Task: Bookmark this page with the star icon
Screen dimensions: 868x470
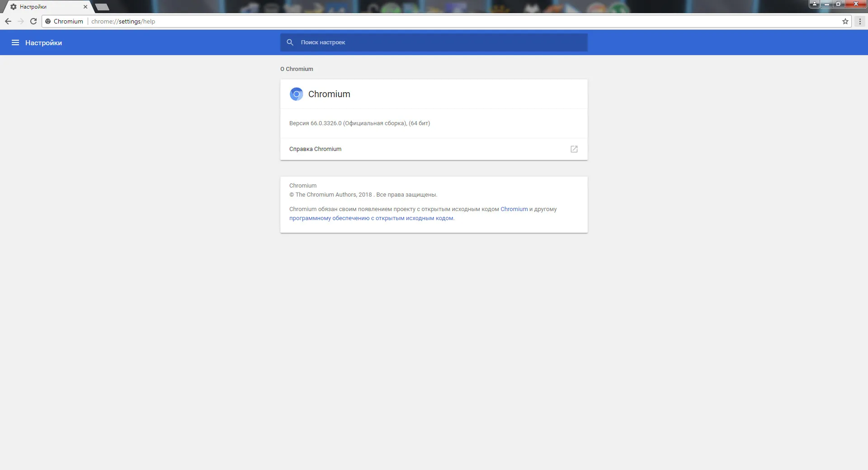Action: coord(845,21)
